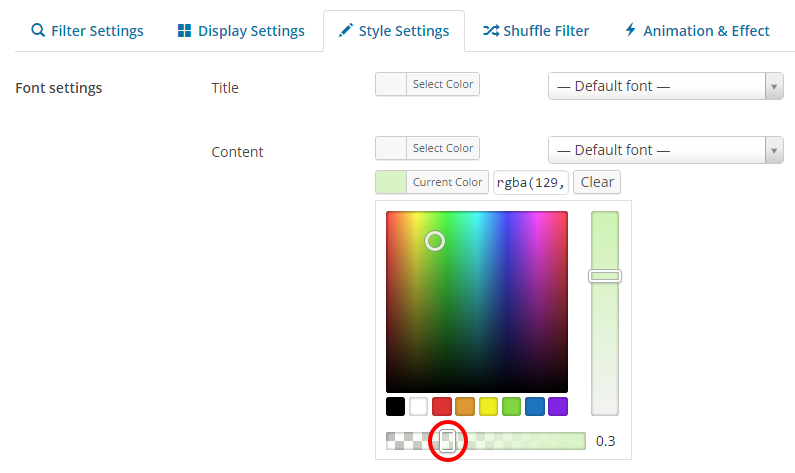
Task: Click the Clear button
Action: tap(597, 182)
